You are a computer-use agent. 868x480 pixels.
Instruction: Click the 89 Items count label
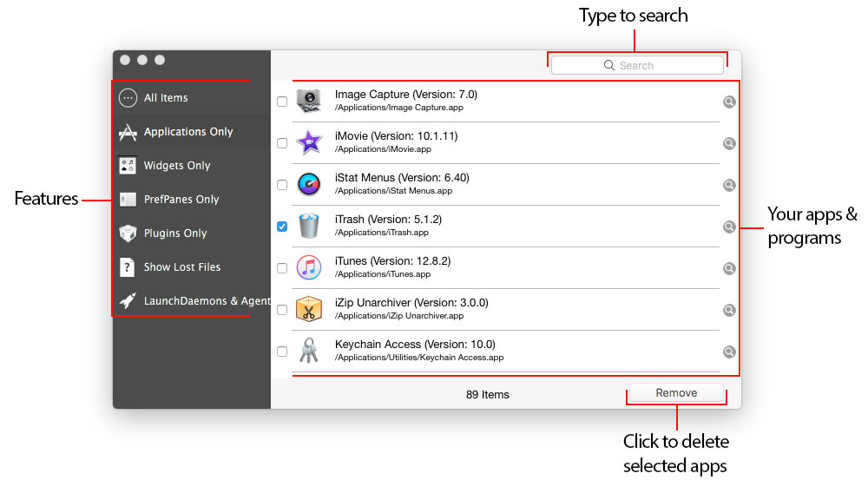pyautogui.click(x=487, y=395)
